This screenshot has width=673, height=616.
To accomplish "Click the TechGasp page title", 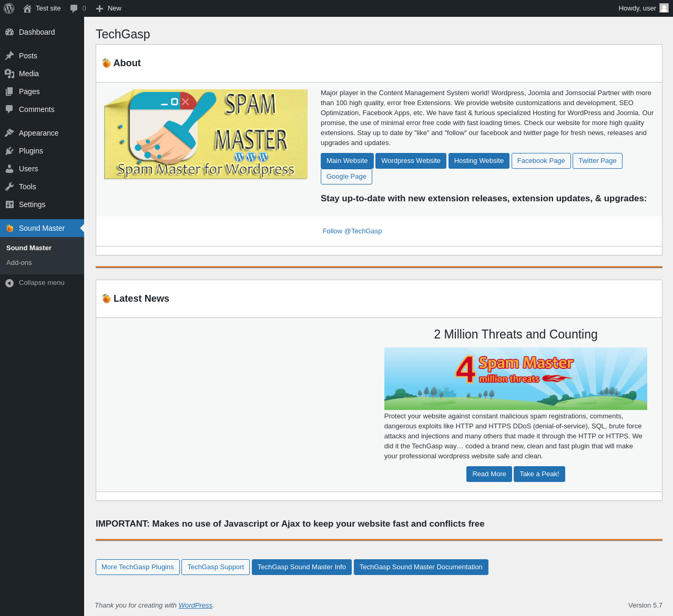I will [123, 34].
